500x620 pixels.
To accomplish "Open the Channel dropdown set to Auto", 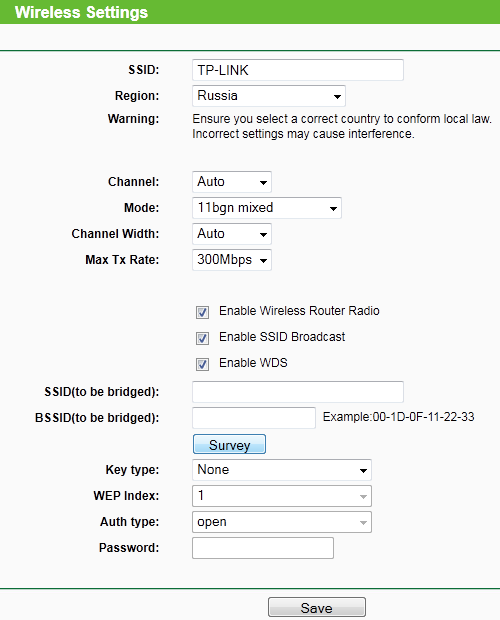I will (x=232, y=182).
